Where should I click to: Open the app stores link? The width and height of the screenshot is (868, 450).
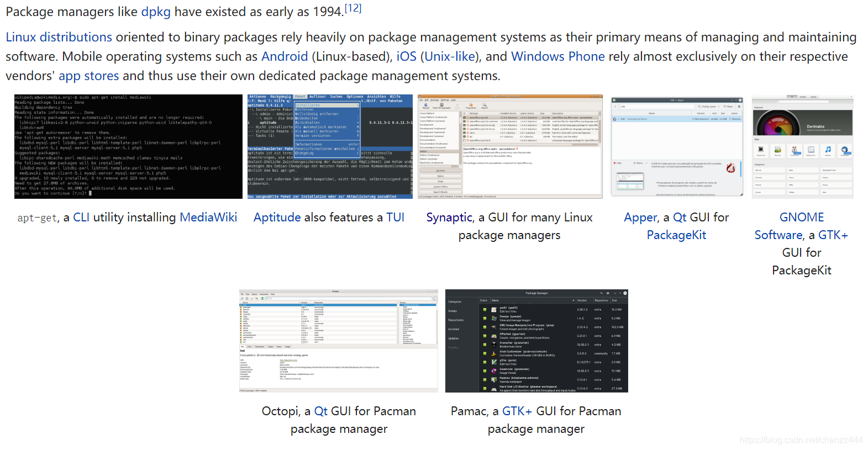coord(89,76)
